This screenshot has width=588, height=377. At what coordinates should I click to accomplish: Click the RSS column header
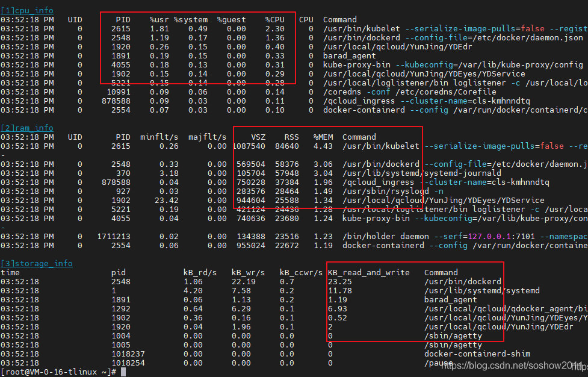(x=292, y=137)
